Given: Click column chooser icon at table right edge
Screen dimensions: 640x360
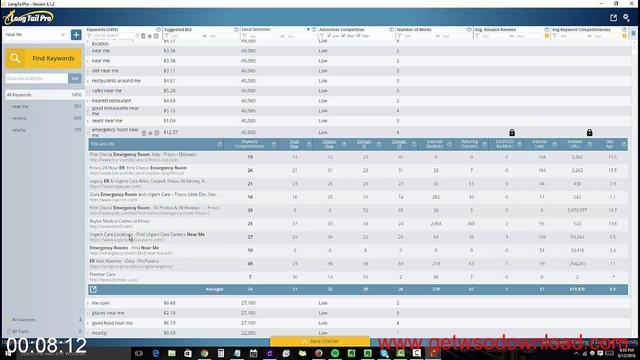Looking at the screenshot, I should click(x=633, y=33).
